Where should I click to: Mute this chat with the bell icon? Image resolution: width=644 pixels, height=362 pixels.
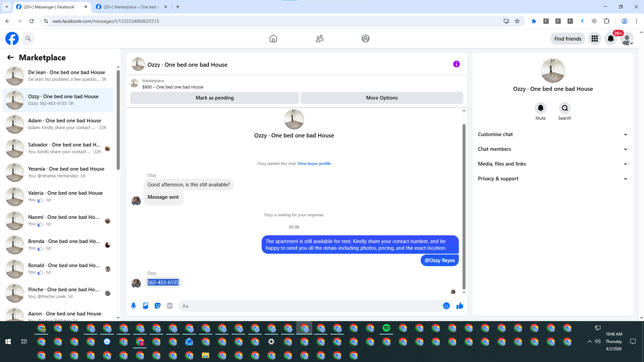541,108
